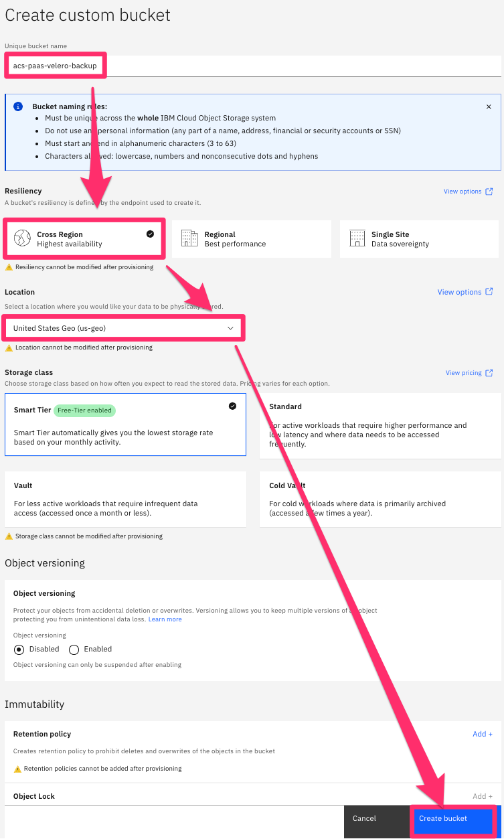
Task: Open the View pricing link
Action: [x=463, y=373]
